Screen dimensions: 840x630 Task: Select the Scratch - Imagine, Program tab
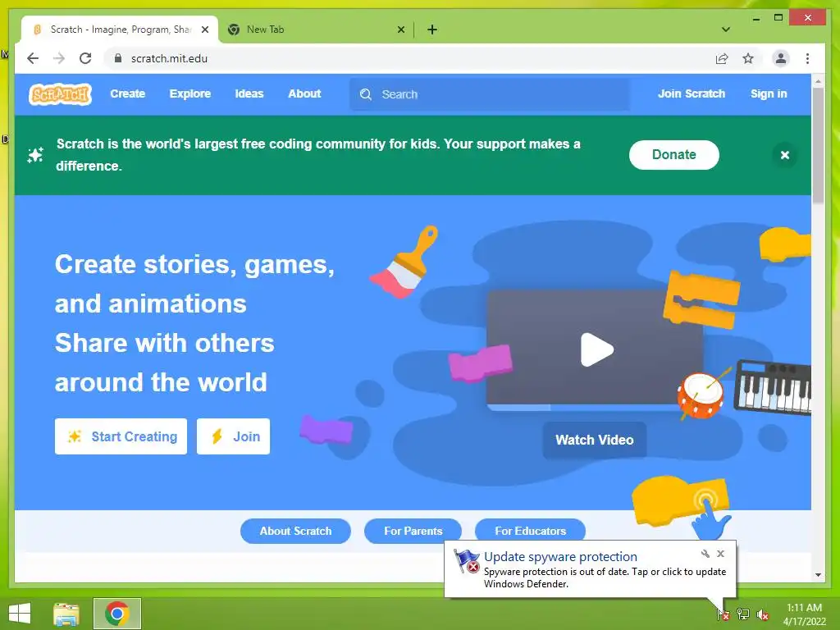pyautogui.click(x=120, y=30)
